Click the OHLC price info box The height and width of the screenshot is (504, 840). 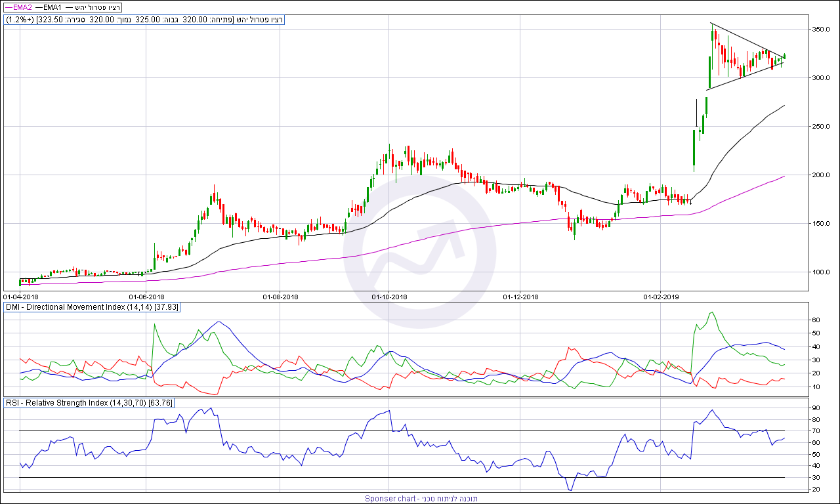144,20
